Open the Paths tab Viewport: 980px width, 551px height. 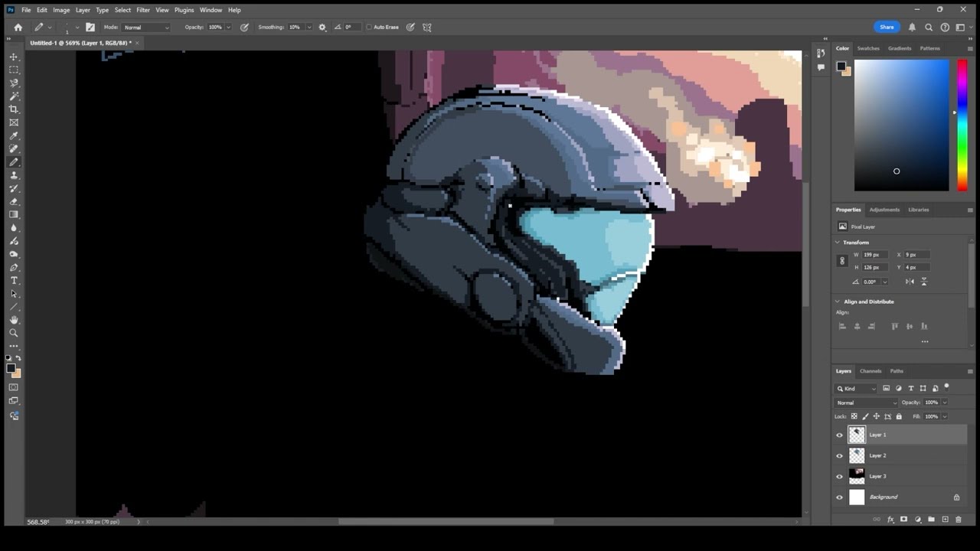[897, 371]
